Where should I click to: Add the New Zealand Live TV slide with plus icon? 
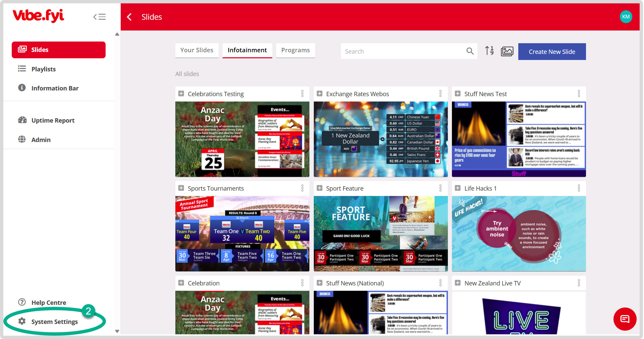[x=458, y=283]
